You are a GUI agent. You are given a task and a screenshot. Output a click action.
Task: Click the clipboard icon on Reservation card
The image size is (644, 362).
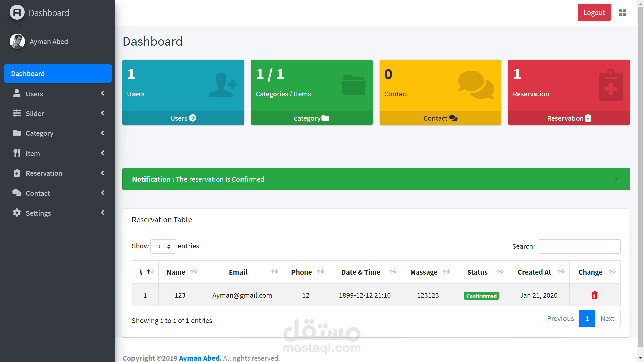tap(610, 85)
